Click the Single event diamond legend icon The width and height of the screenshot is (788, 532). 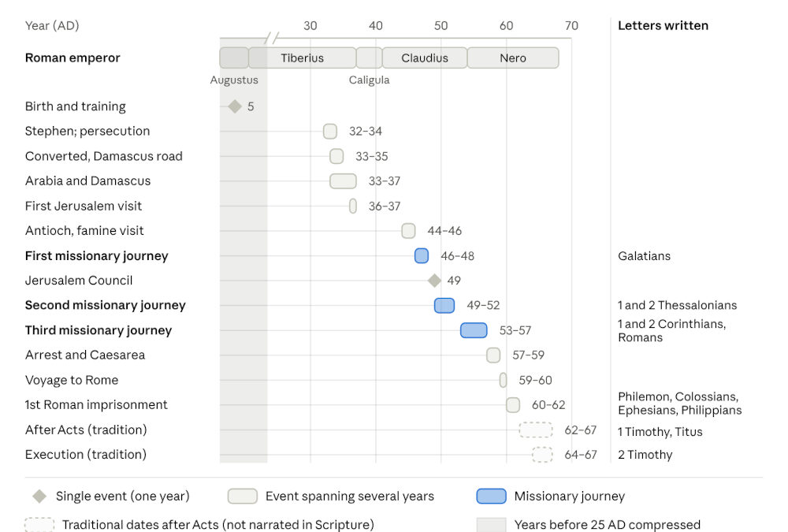(39, 497)
